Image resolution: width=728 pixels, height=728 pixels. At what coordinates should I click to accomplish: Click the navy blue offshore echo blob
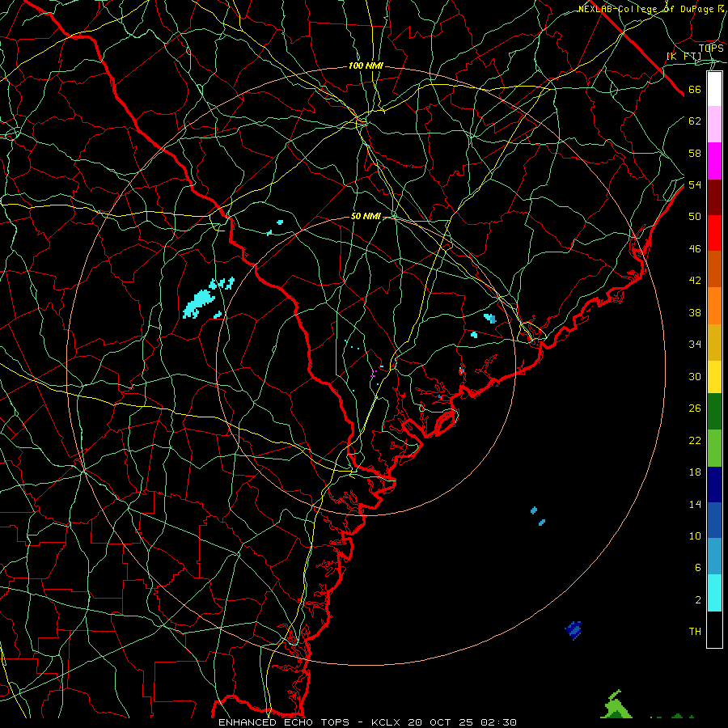point(574,630)
